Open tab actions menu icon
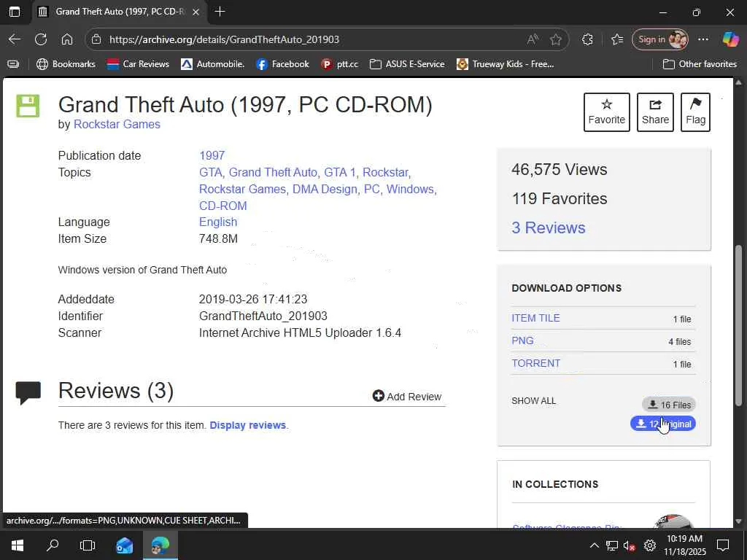Image resolution: width=747 pixels, height=560 pixels. (15, 12)
